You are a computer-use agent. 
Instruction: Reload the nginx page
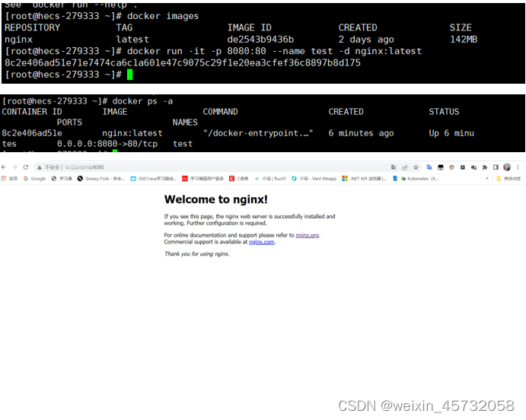[25, 167]
